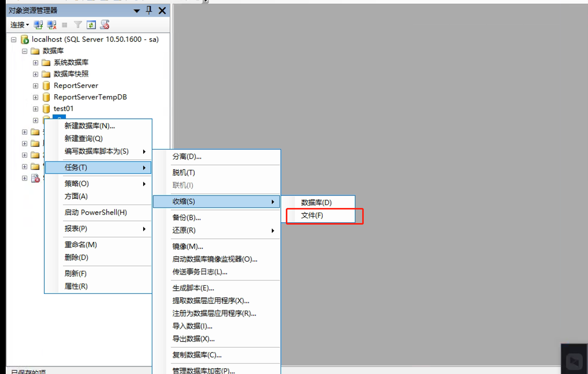The width and height of the screenshot is (588, 374).
Task: Click the refresh icon in Object Explorer toolbar
Action: tap(91, 25)
